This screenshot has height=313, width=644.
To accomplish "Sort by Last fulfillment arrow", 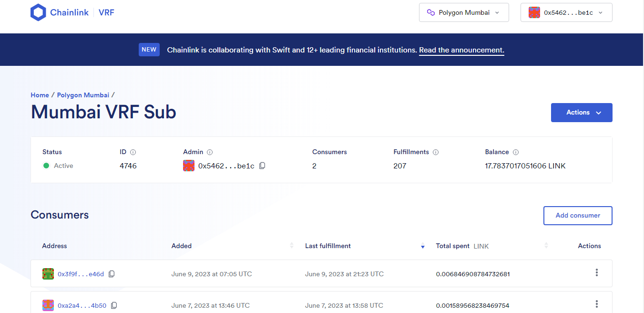I will tap(422, 246).
